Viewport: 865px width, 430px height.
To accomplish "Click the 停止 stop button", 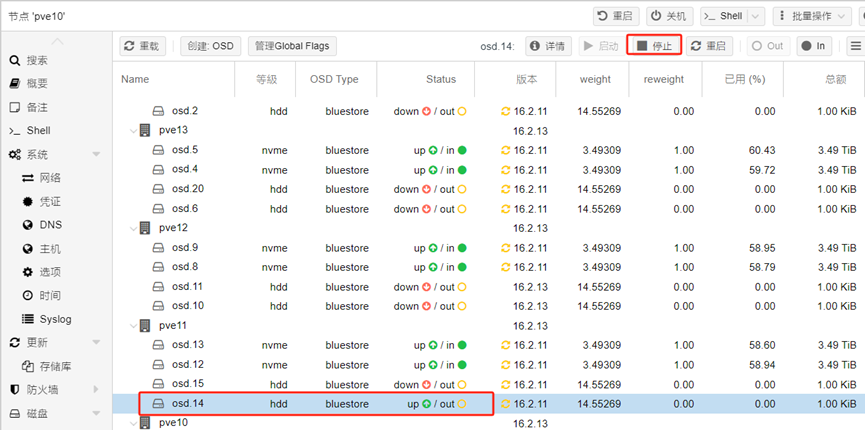I will point(654,46).
